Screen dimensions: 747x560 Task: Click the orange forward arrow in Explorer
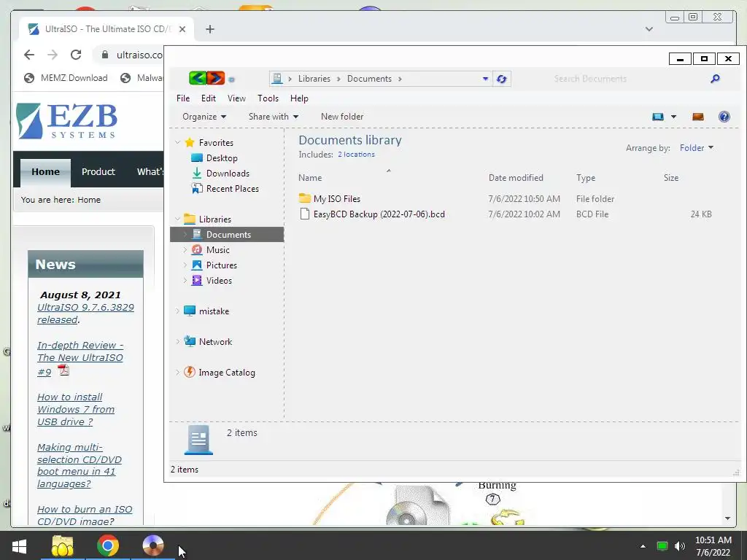click(x=215, y=78)
